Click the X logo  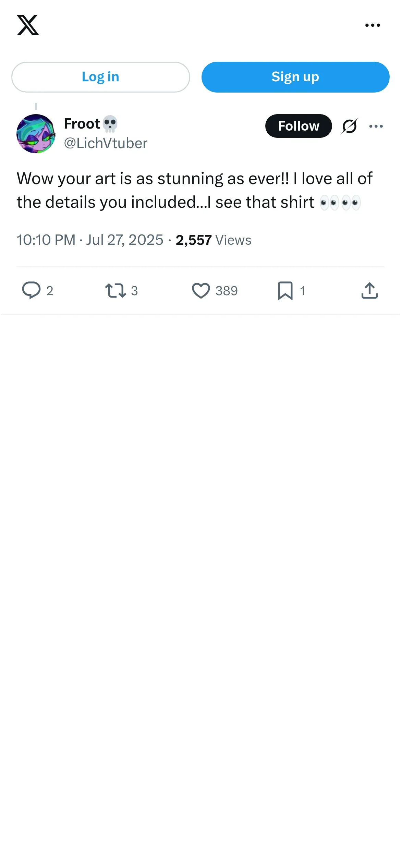point(28,25)
